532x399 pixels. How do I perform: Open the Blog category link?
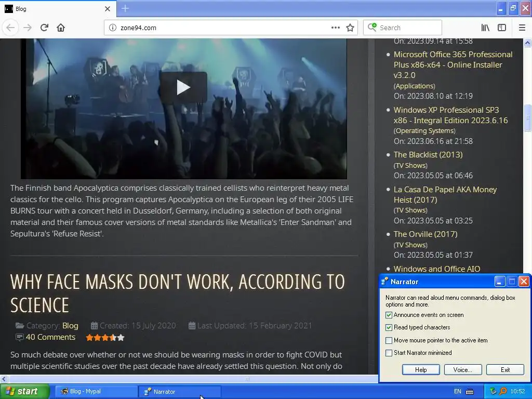click(x=70, y=326)
